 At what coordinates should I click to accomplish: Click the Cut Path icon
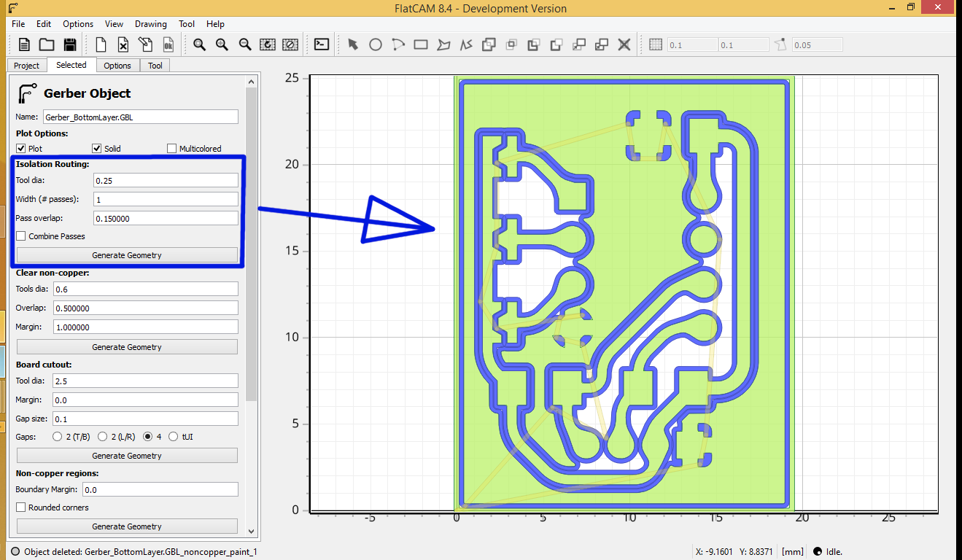click(x=556, y=44)
